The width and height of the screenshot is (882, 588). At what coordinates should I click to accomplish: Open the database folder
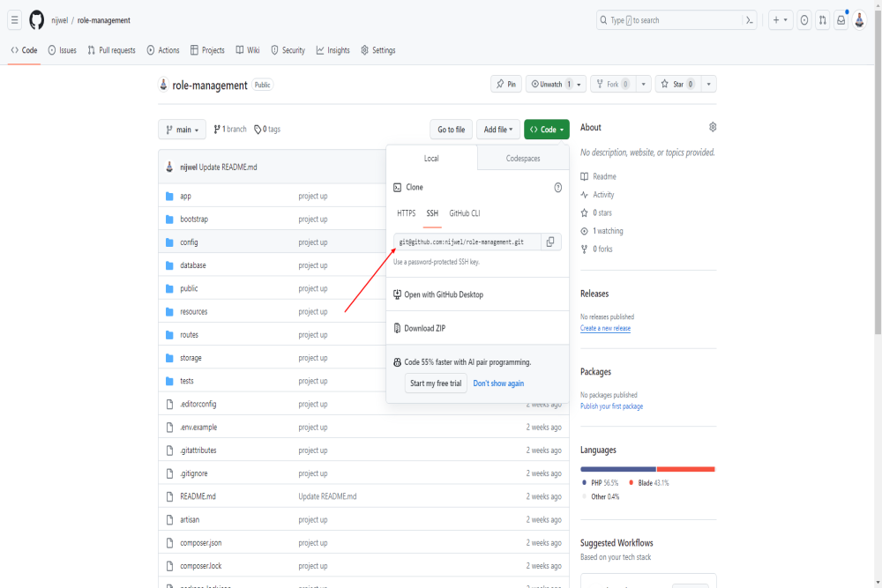point(193,265)
